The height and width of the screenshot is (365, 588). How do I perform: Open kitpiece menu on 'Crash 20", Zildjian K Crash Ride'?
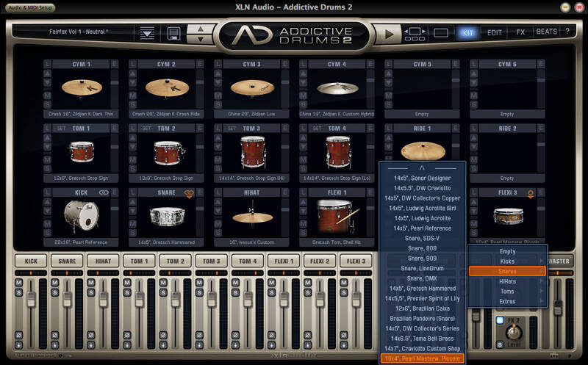pos(166,114)
